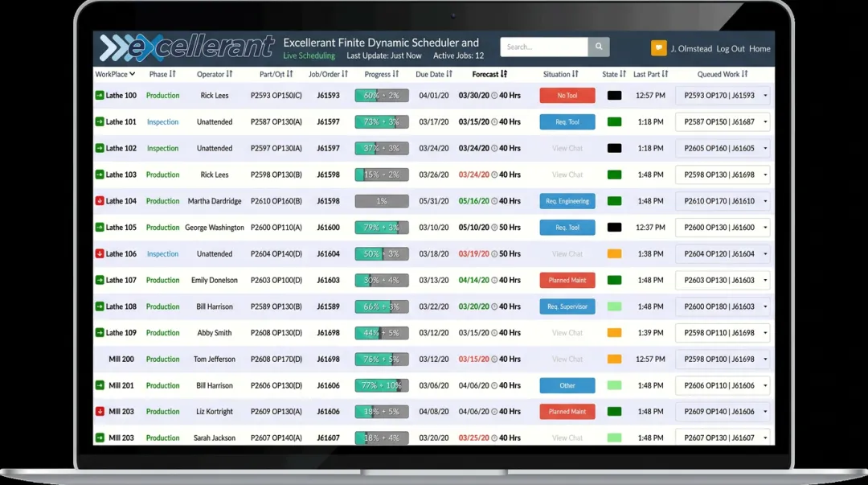Open queued work dropdown P2604 OP120 | J61604
This screenshot has width=868, height=485.
point(723,254)
